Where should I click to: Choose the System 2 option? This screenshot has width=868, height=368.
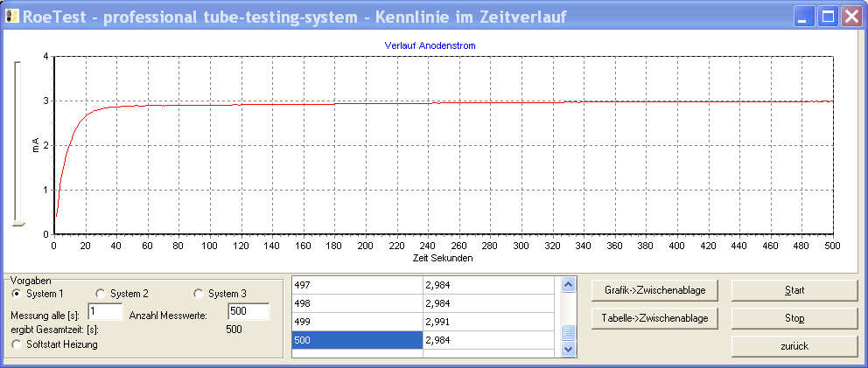pos(100,294)
